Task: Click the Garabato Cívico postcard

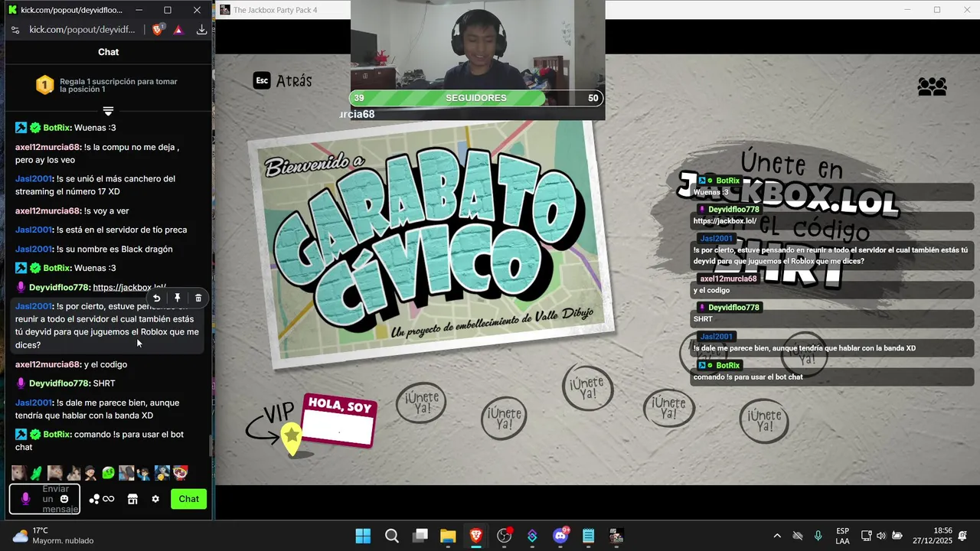Action: coord(433,245)
